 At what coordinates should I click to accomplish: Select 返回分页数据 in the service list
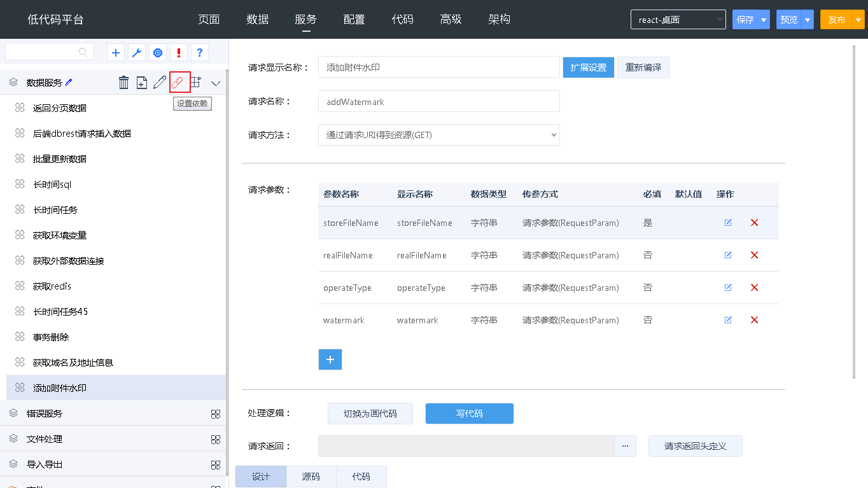pyautogui.click(x=60, y=108)
